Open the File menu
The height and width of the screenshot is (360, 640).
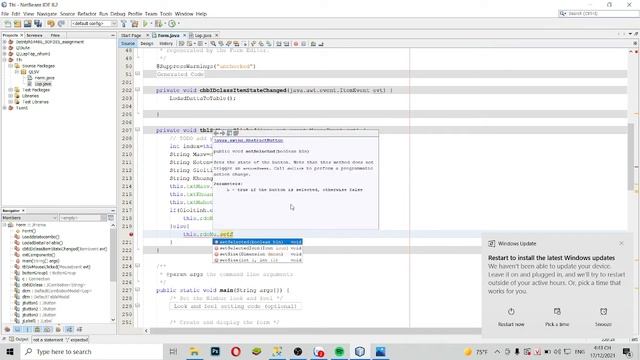pos(5,14)
